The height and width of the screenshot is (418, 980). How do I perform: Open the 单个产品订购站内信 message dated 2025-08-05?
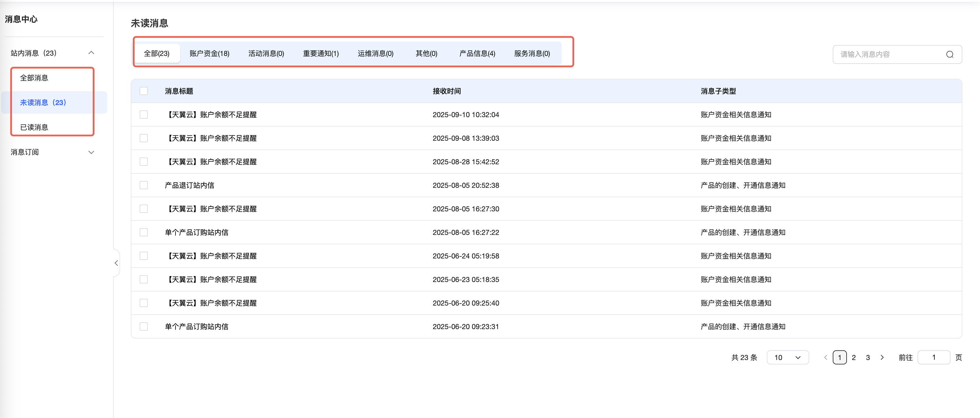pyautogui.click(x=196, y=232)
